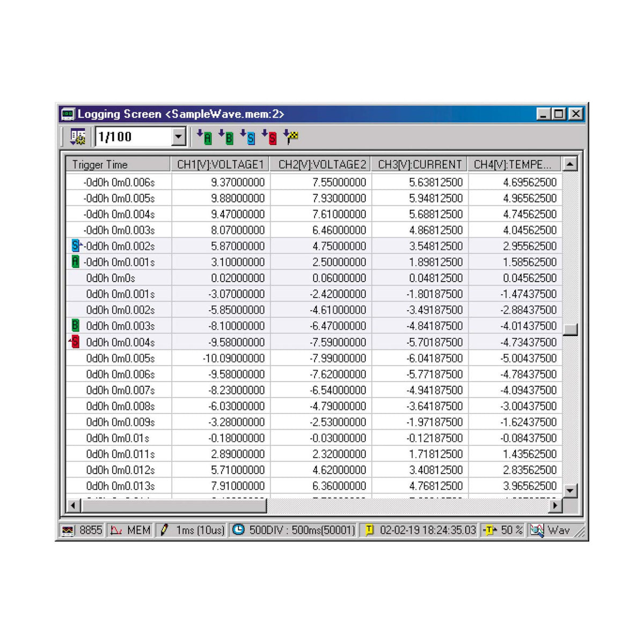Click the horizontal scrollbar right arrow
The width and height of the screenshot is (644, 644).
click(x=555, y=505)
